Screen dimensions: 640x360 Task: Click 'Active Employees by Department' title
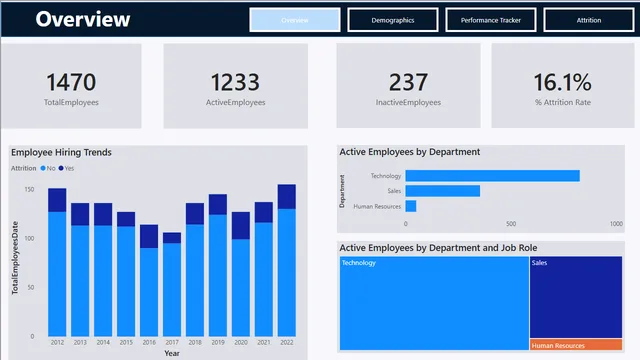click(409, 152)
